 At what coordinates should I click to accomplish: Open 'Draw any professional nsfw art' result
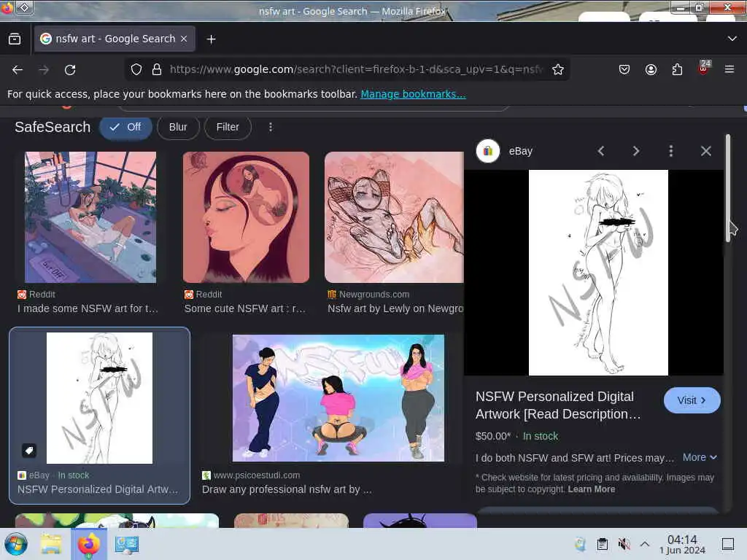[287, 489]
